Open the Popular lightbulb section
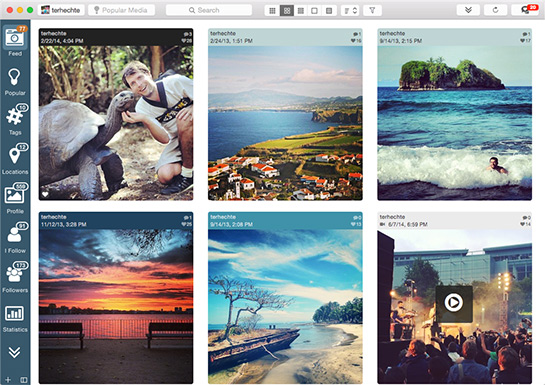This screenshot has height=385, width=545. (x=15, y=82)
